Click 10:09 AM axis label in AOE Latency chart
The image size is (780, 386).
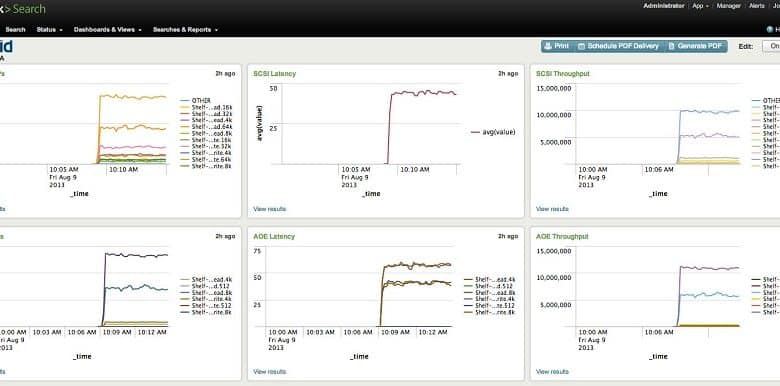pos(395,332)
